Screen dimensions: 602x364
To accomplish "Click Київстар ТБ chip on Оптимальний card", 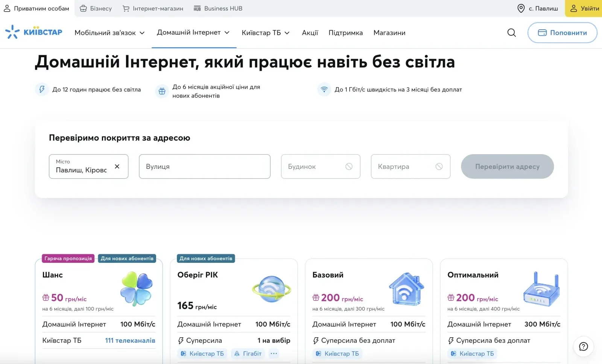I will [x=473, y=353].
